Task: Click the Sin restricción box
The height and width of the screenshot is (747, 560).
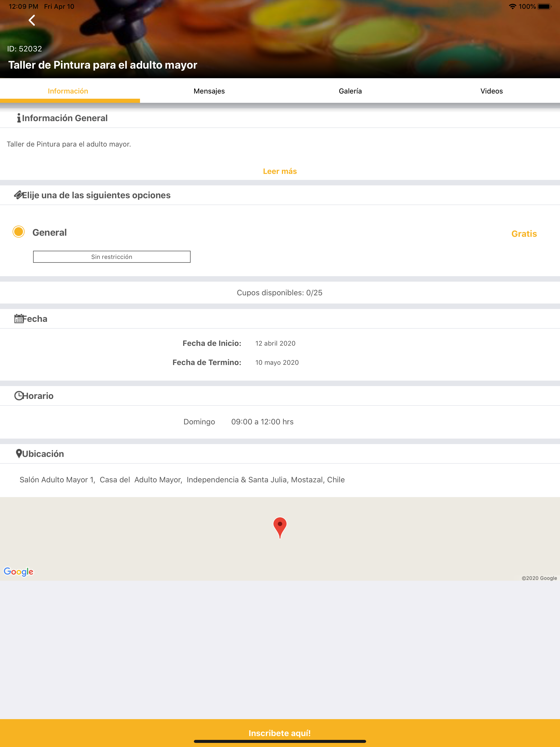Action: click(112, 257)
